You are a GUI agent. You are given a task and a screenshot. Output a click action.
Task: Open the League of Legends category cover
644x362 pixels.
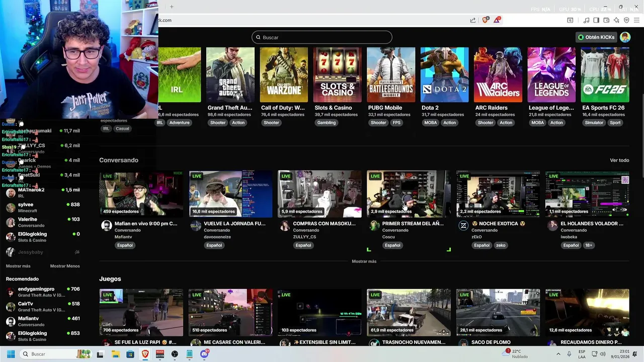pos(551,75)
